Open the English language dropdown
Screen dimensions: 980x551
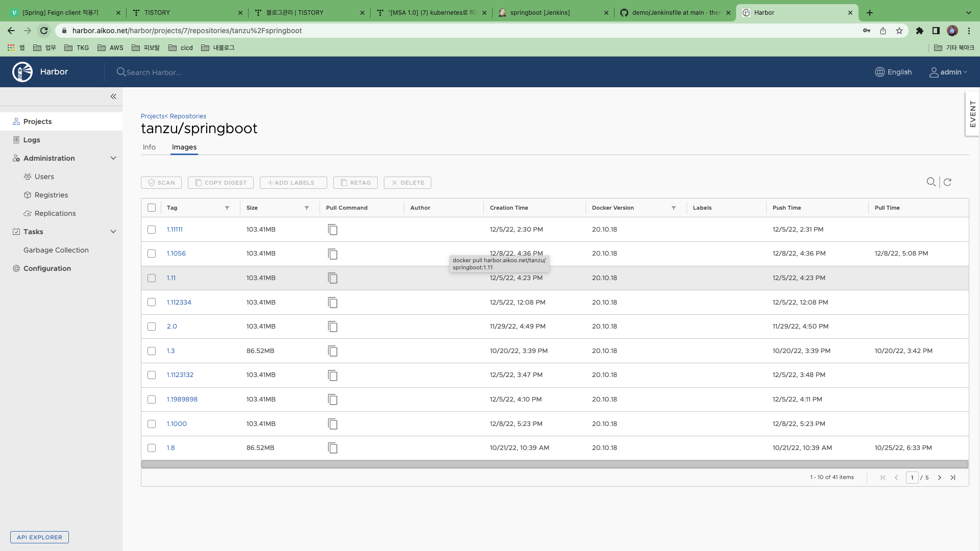coord(893,72)
